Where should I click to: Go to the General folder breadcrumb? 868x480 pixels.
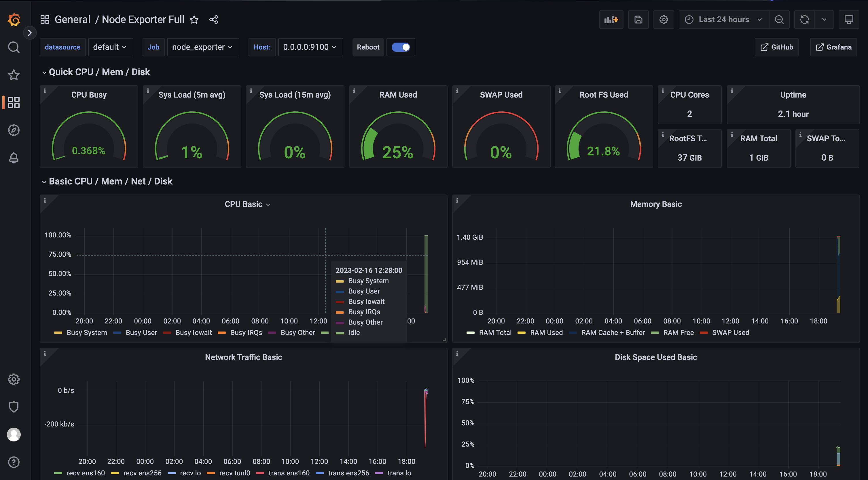click(x=73, y=20)
